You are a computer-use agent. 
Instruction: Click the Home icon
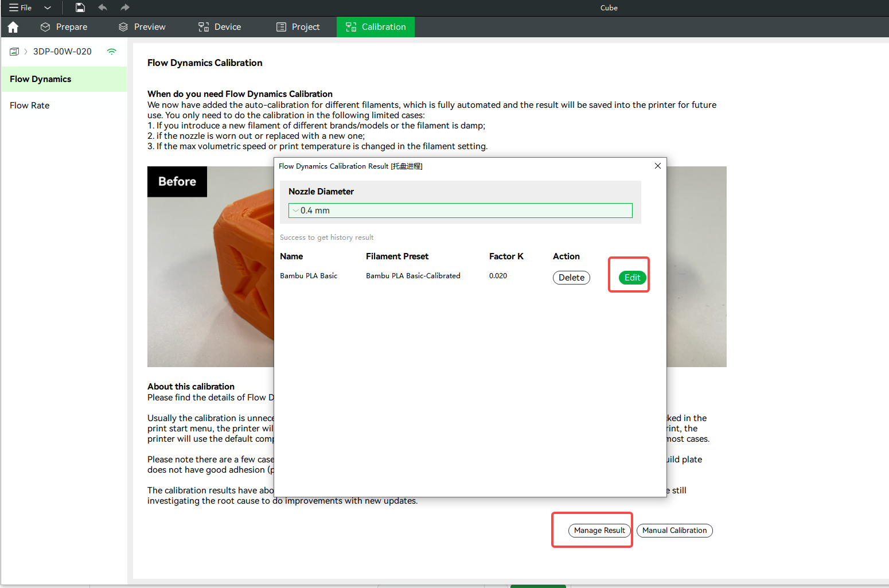point(13,27)
